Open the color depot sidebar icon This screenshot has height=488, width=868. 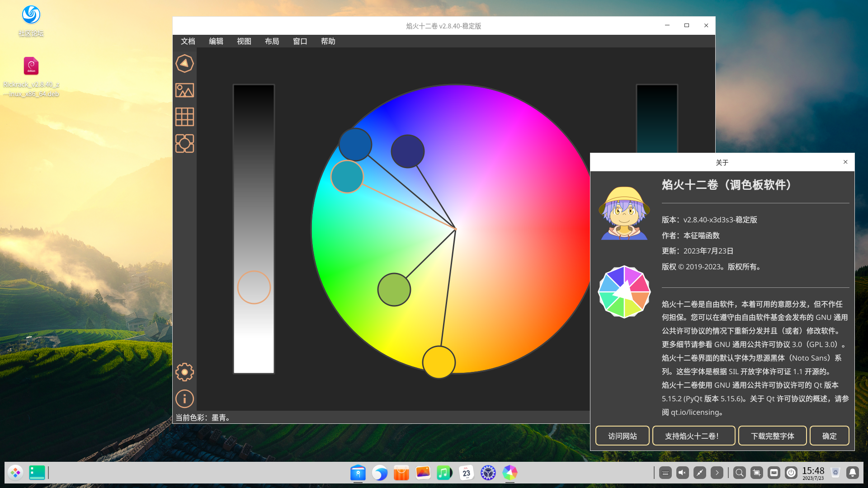coord(184,144)
